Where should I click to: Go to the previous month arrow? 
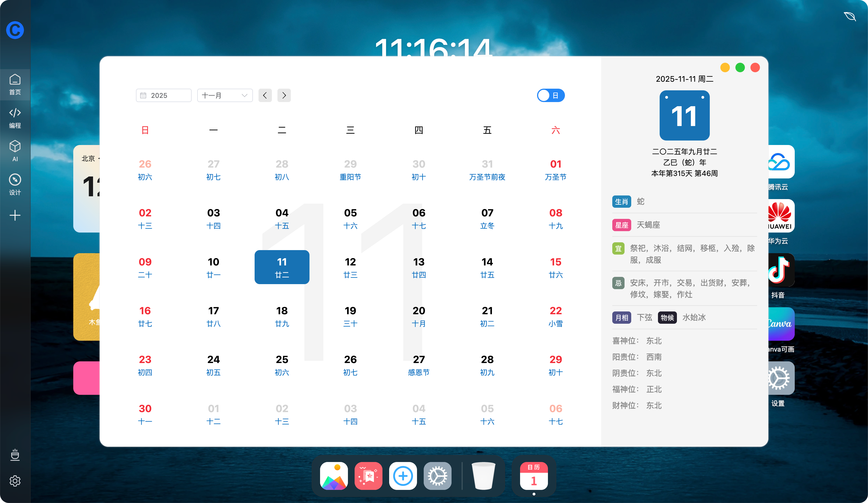click(x=265, y=96)
